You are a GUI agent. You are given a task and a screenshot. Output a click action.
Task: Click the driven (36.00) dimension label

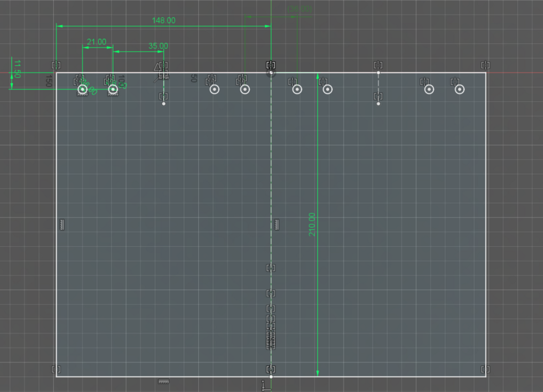[300, 8]
